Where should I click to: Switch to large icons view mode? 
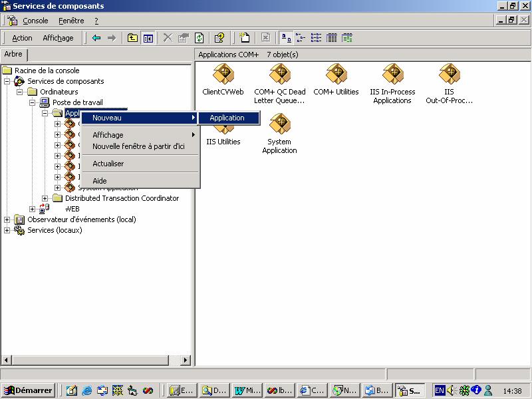(285, 38)
